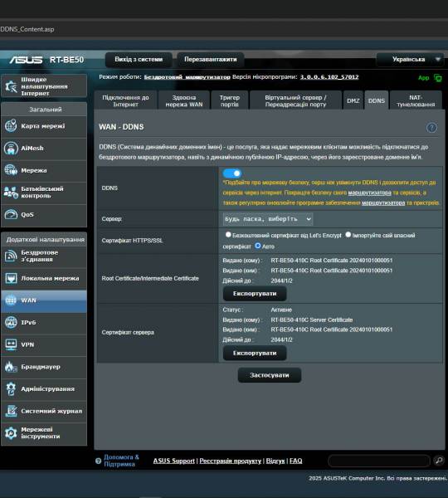448x498 pixels.
Task: Open the LAN (Локальна мережа) icon
Action: tap(11, 278)
